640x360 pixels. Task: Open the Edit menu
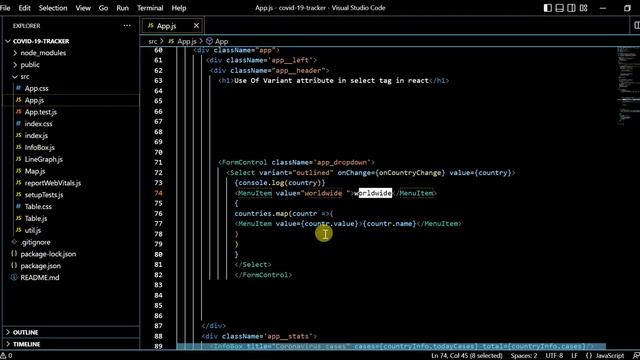[24, 8]
